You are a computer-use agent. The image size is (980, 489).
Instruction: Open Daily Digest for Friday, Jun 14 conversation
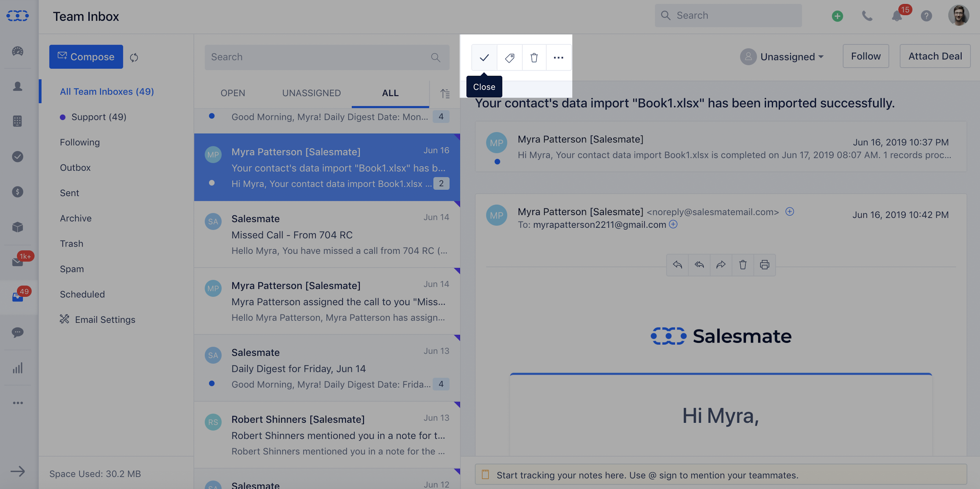pyautogui.click(x=327, y=368)
